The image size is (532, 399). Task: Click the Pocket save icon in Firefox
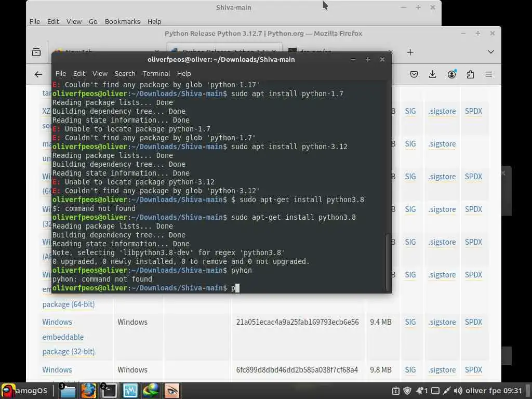[414, 74]
